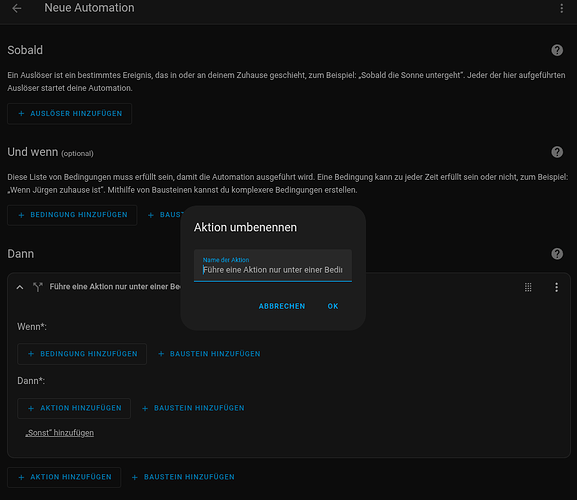Go back using the arrow icon
Viewport: 577px width, 500px height.
tap(17, 8)
